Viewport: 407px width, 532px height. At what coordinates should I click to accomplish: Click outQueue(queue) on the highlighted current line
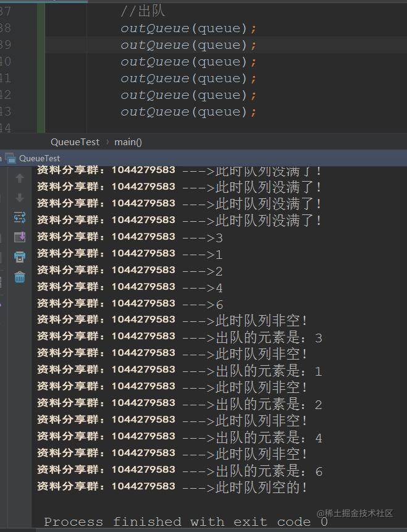[x=188, y=44]
